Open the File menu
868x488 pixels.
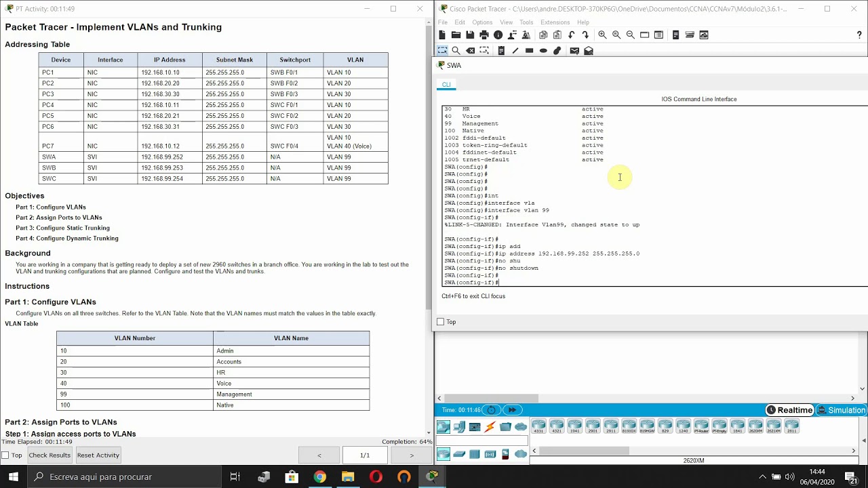pyautogui.click(x=443, y=22)
